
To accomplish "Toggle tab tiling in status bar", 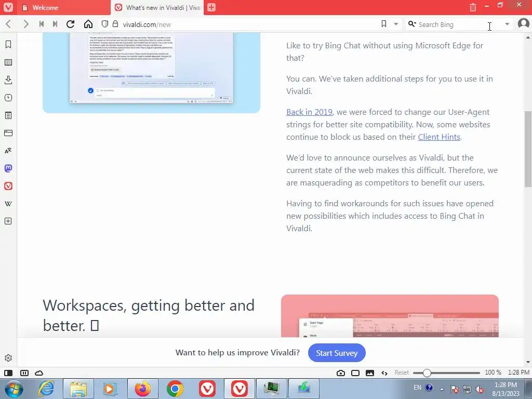I will tap(24, 373).
